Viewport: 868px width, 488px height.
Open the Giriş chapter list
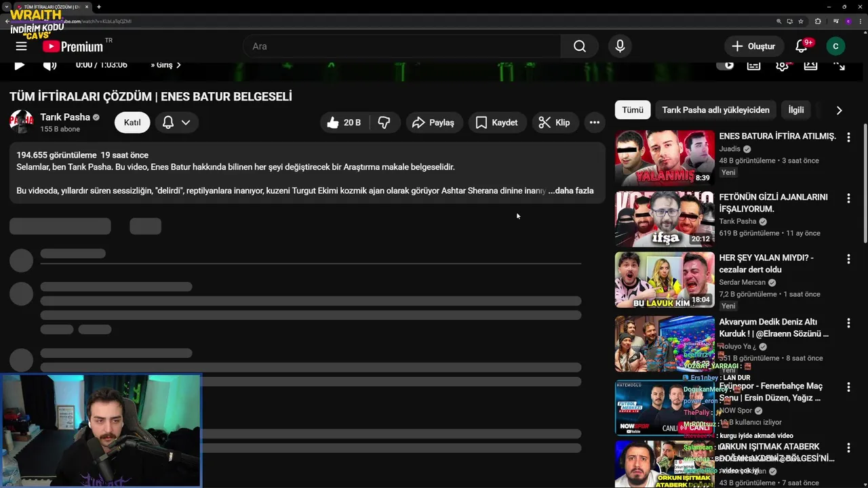click(x=165, y=65)
